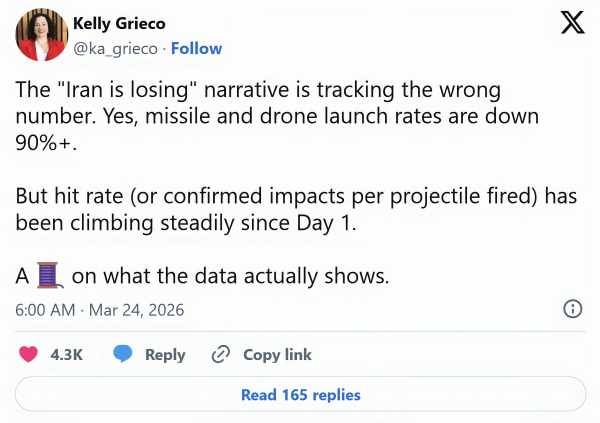Click the X logo icon
This screenshot has width=600, height=423.
pyautogui.click(x=572, y=26)
